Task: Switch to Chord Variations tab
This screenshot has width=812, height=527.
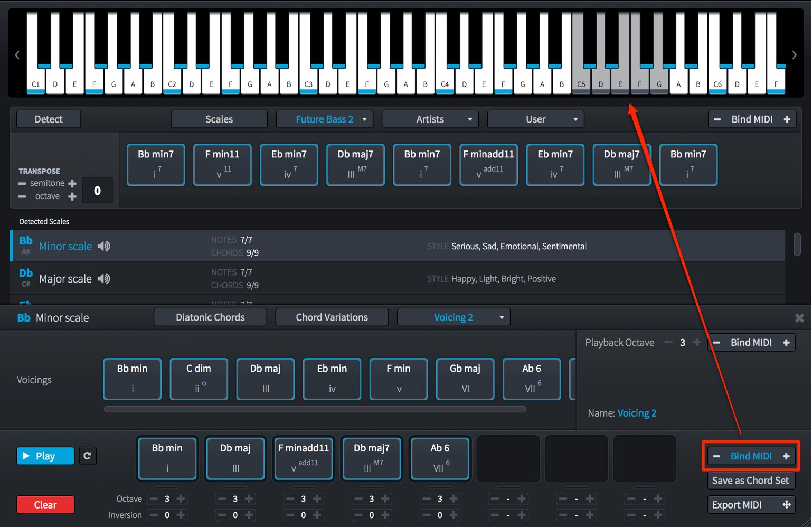Action: [x=332, y=317]
